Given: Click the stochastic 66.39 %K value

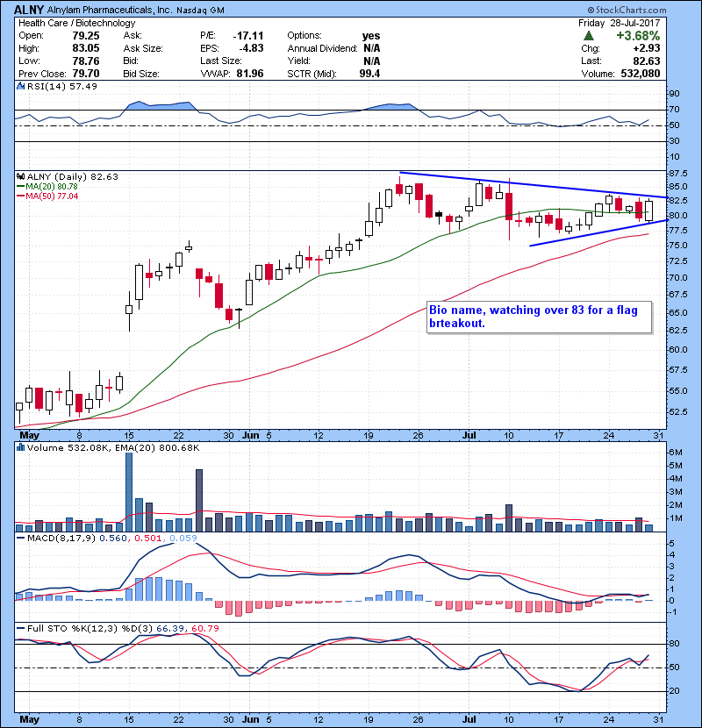Looking at the screenshot, I should coord(171,628).
